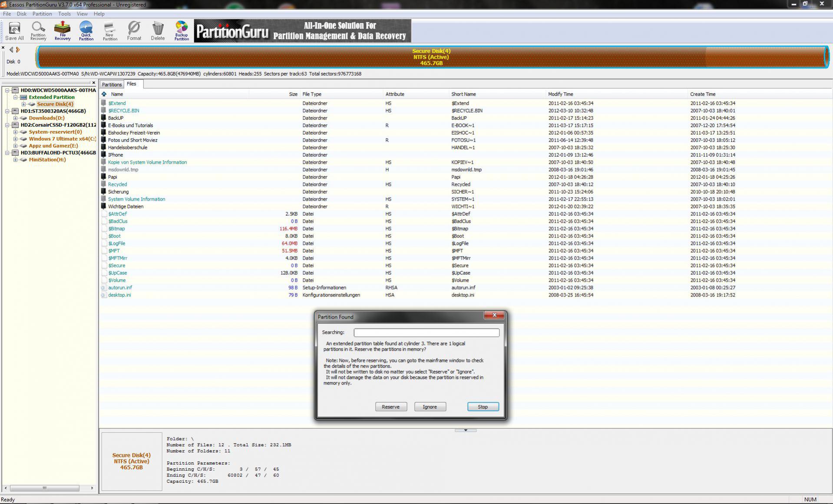The height and width of the screenshot is (504, 833).
Task: Create a New Partition via toolbar
Action: coord(110,31)
